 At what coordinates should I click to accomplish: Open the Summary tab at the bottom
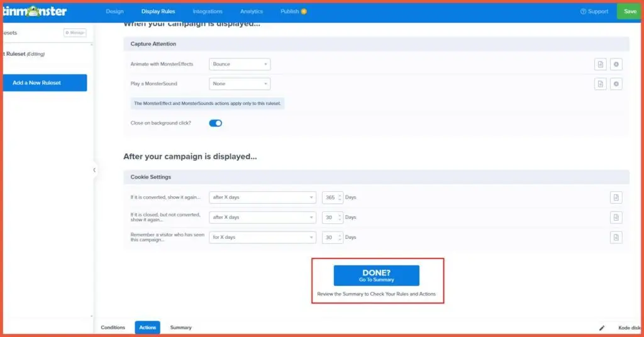point(180,328)
